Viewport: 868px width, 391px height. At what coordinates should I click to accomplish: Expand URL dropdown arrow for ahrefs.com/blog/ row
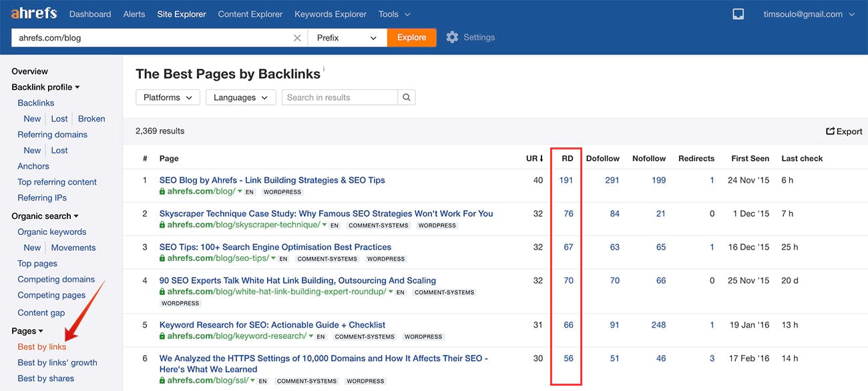[240, 192]
